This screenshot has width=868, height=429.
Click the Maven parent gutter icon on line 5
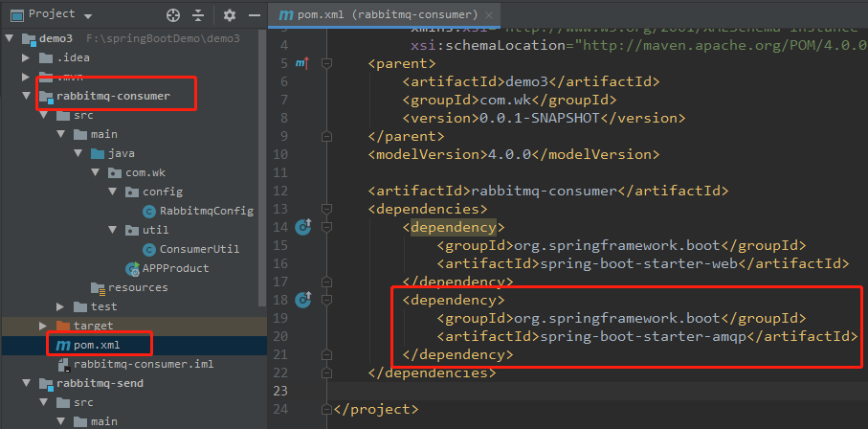[x=302, y=64]
